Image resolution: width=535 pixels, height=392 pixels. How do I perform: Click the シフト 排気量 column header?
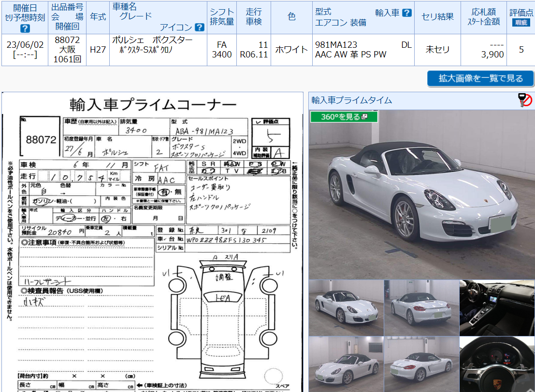222,17
